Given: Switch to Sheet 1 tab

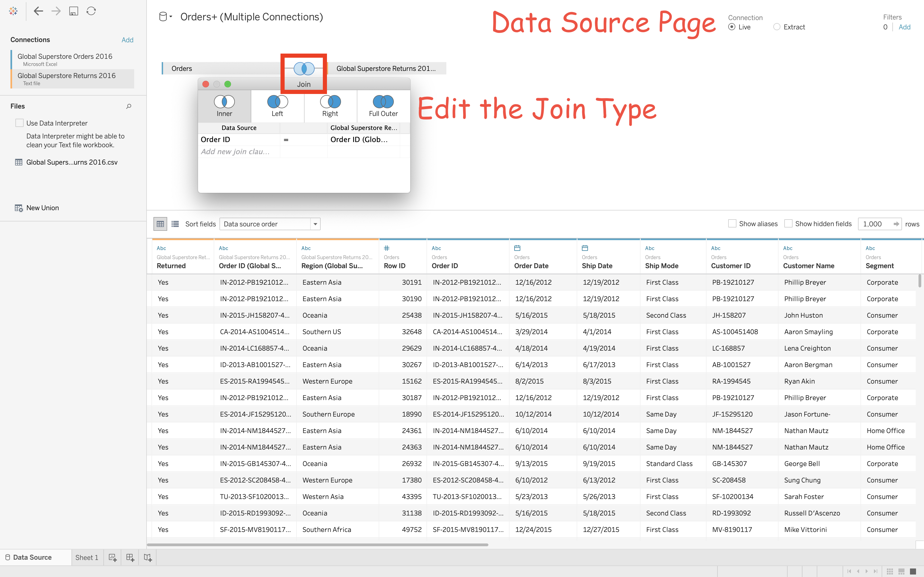Looking at the screenshot, I should 87,557.
